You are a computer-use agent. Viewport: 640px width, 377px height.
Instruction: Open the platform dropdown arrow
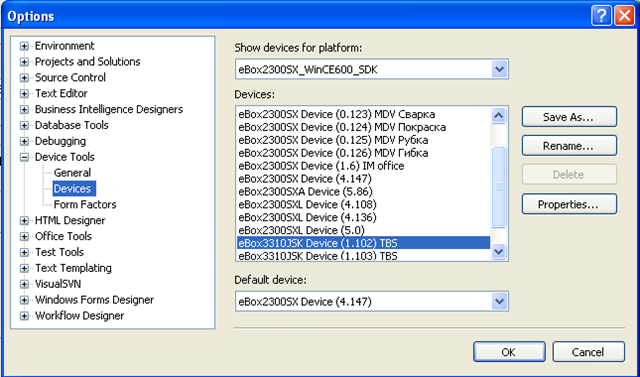499,69
